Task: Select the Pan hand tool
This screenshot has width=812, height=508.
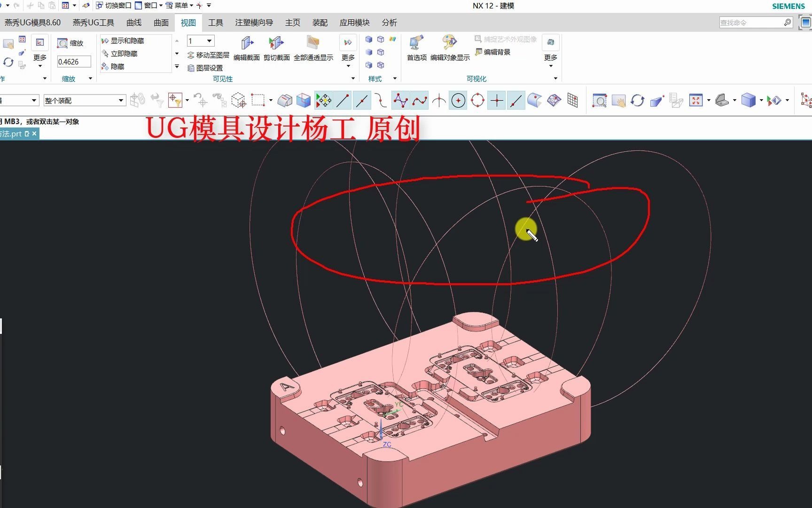Action: (618, 101)
